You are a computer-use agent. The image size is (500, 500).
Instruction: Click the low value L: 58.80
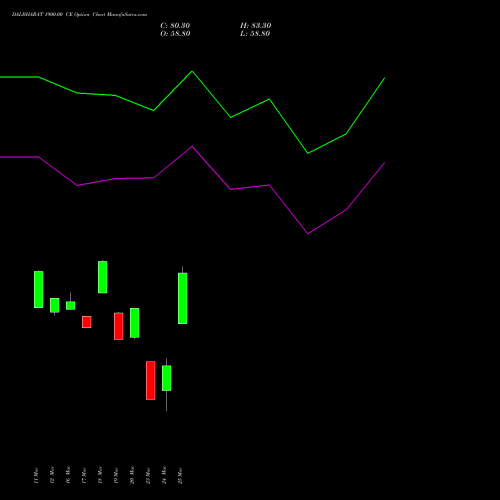point(255,34)
